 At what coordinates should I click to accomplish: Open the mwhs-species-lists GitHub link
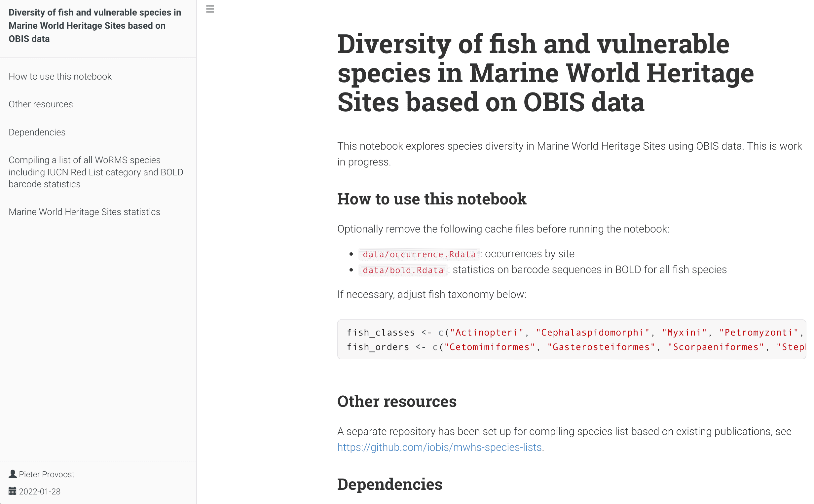click(x=439, y=447)
